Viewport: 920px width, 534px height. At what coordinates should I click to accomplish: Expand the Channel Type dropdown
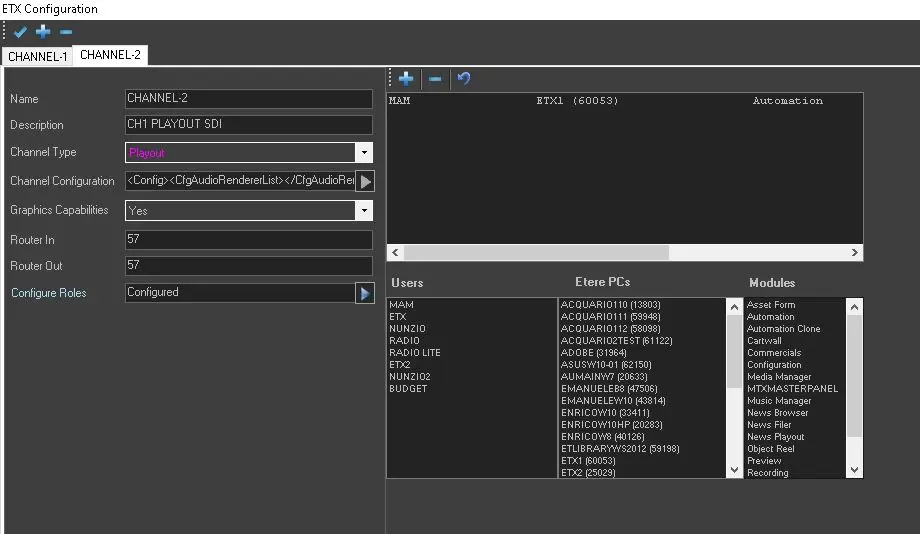pos(364,153)
